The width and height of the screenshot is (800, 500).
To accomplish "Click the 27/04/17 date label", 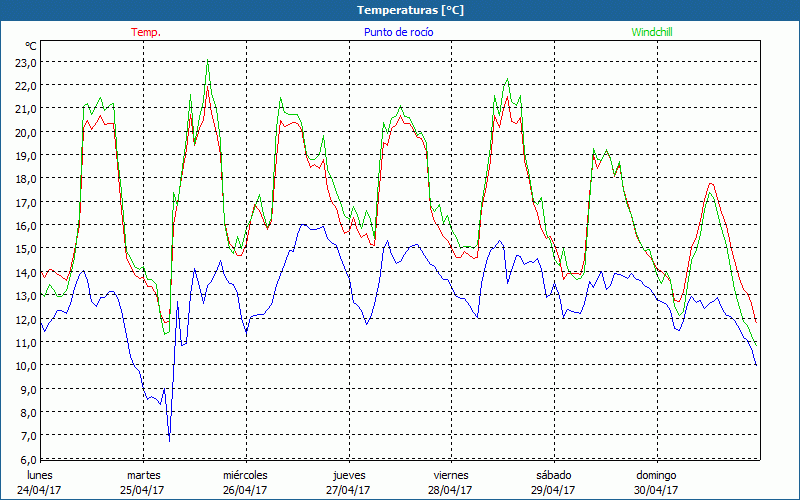I will pyautogui.click(x=348, y=490).
